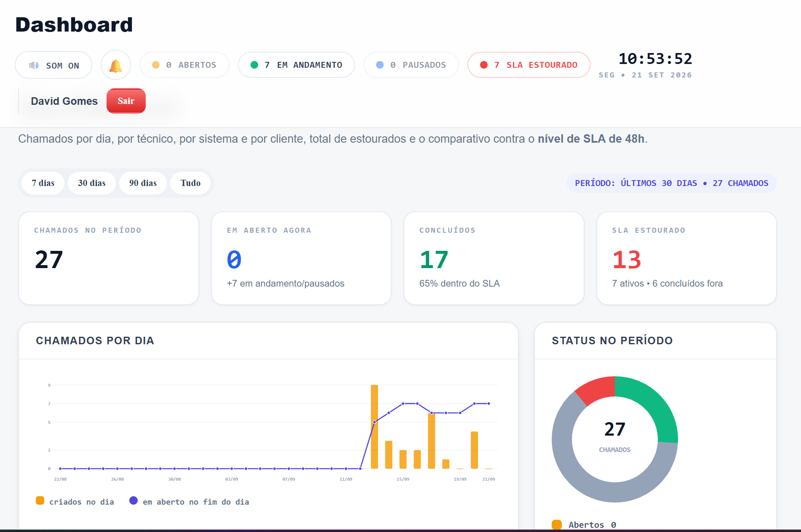The image size is (801, 532).
Task: Open the 7 SLA Estourado pill
Action: point(529,65)
